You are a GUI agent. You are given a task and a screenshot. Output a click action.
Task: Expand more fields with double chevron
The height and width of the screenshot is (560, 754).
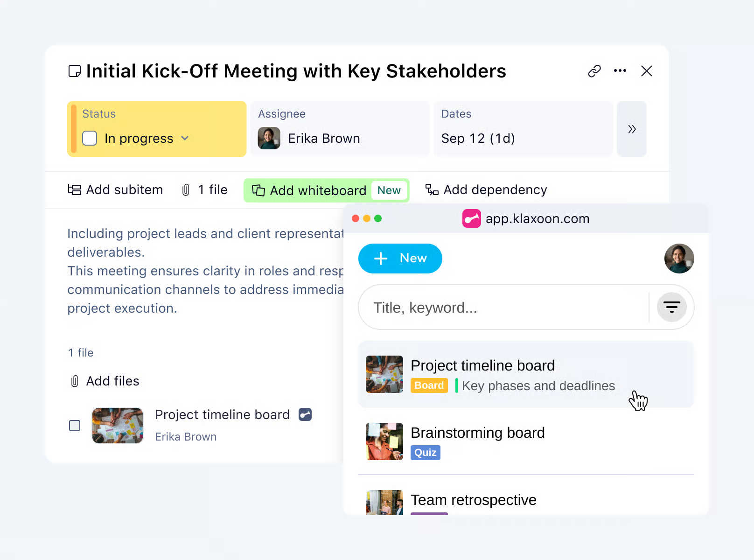pyautogui.click(x=631, y=129)
